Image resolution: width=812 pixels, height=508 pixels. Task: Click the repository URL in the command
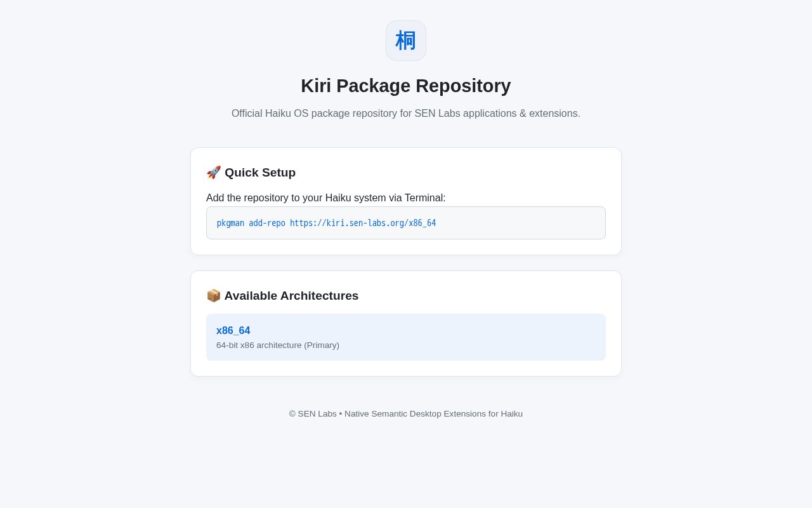[363, 223]
